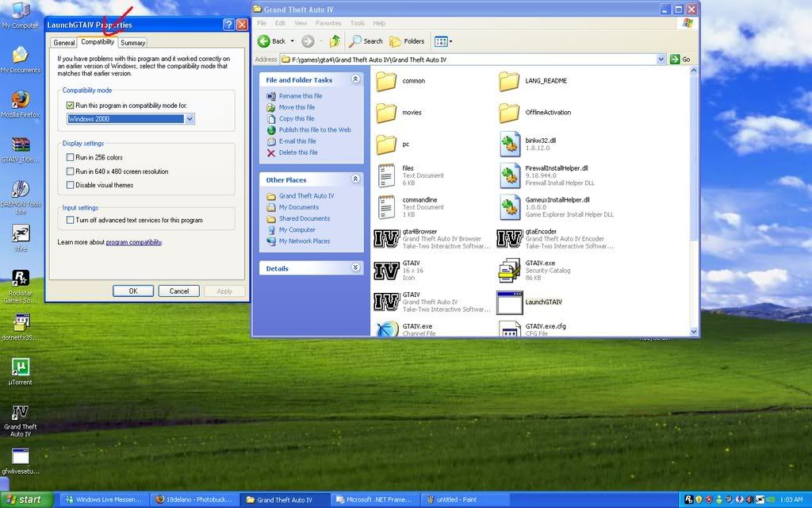The height and width of the screenshot is (508, 812).
Task: Select GameuxInstallHelper.dll file icon
Action: click(510, 207)
